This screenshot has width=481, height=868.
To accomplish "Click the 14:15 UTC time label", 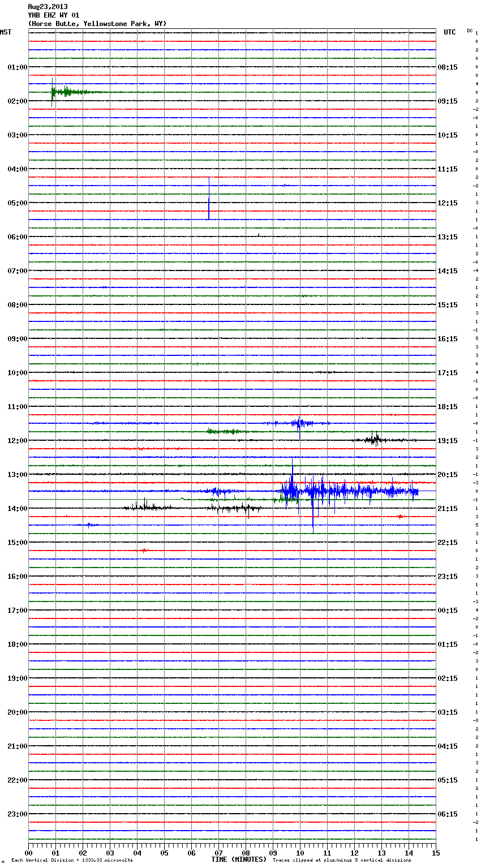I will tap(448, 271).
